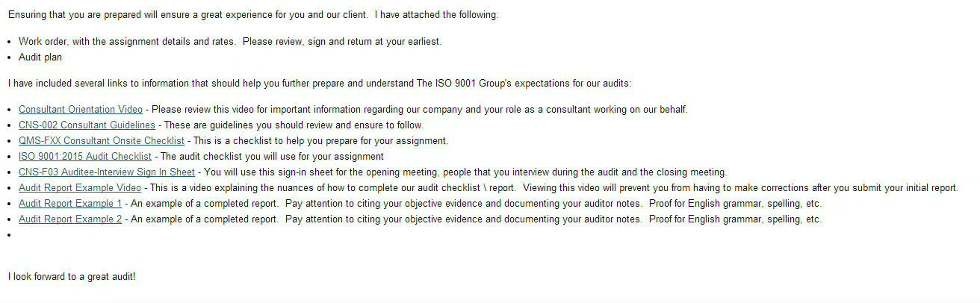The height and width of the screenshot is (303, 980).
Task: Place cursor in "I look forward to a great audit!" line
Action: pos(72,277)
